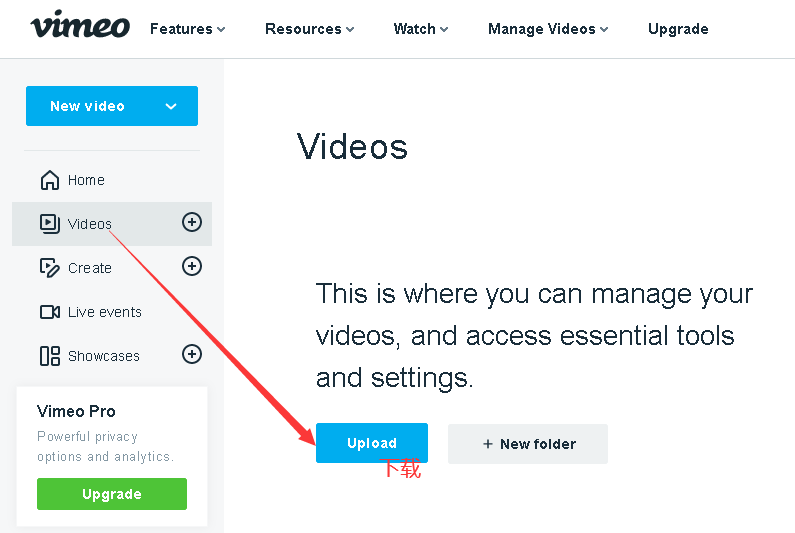Open the Resources dropdown menu
795x533 pixels.
coord(309,29)
